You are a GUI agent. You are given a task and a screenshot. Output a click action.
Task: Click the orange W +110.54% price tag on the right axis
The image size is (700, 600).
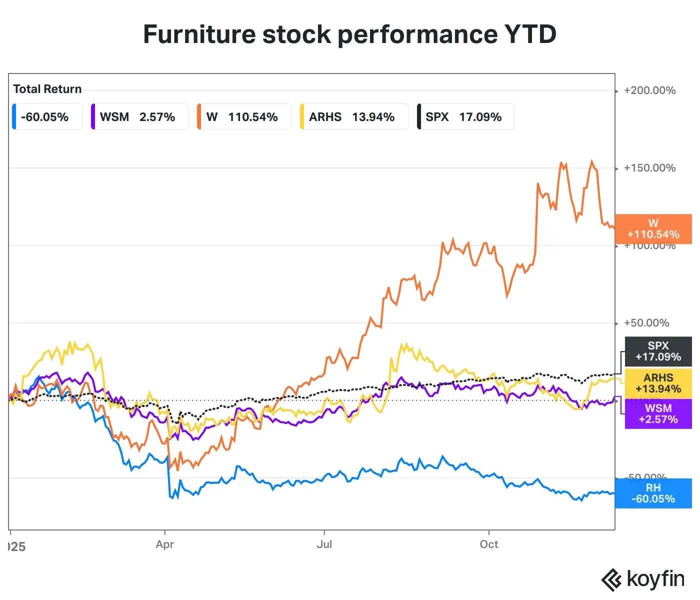(653, 229)
